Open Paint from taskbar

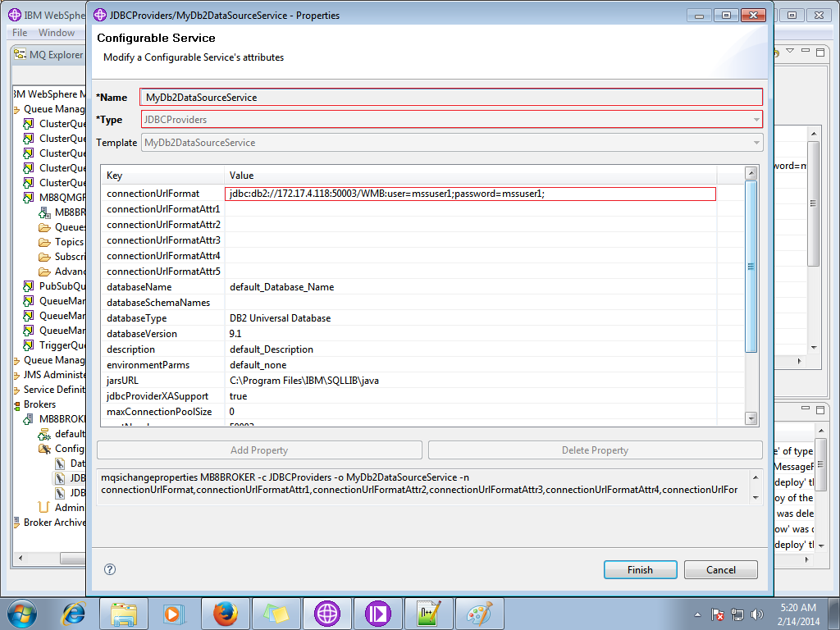click(480, 614)
